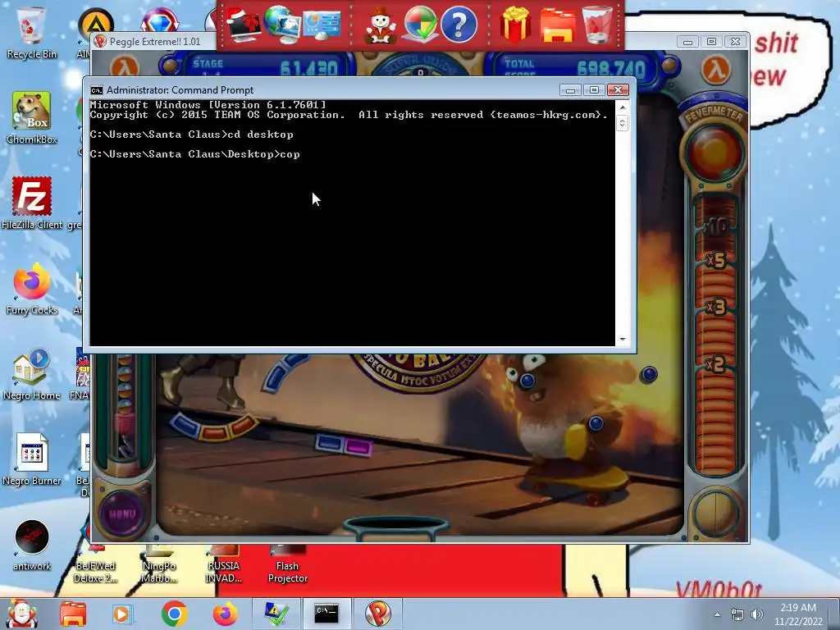Click the typed 'cop' text at the prompt

tap(290, 154)
